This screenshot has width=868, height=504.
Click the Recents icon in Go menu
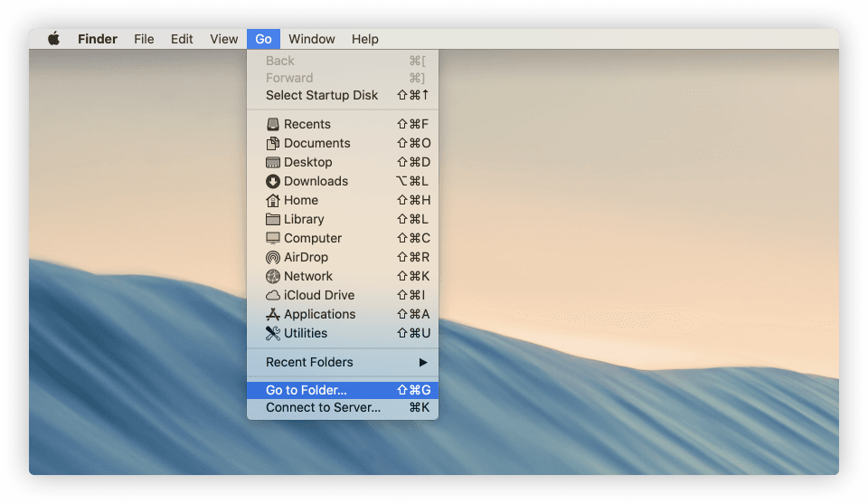tap(273, 125)
